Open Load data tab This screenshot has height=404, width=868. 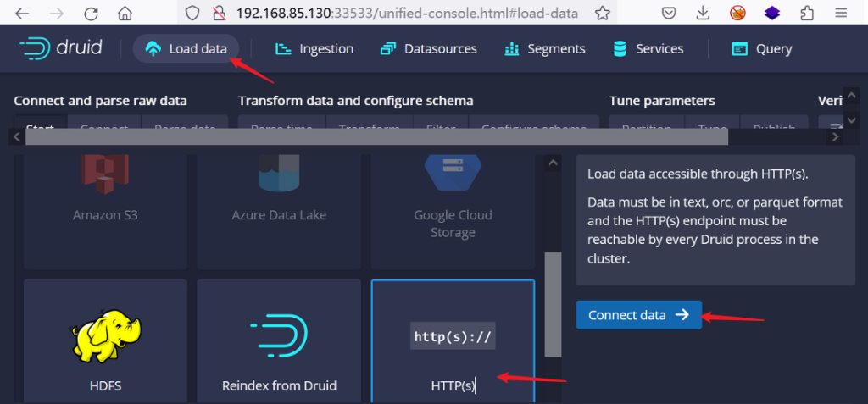pos(186,49)
